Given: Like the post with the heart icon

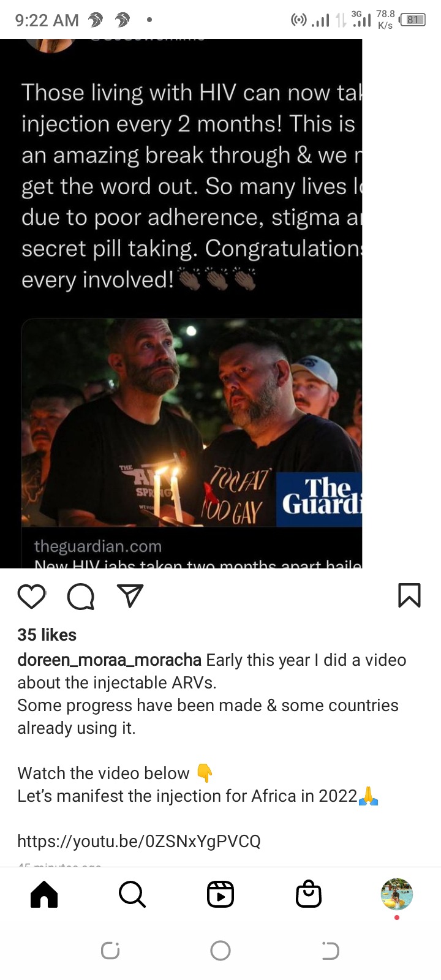Looking at the screenshot, I should pos(31,596).
